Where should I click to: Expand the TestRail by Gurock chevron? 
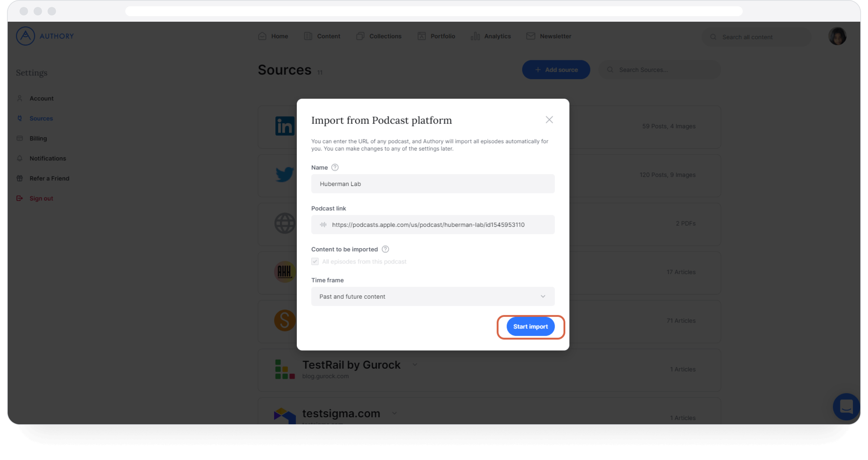tap(415, 364)
